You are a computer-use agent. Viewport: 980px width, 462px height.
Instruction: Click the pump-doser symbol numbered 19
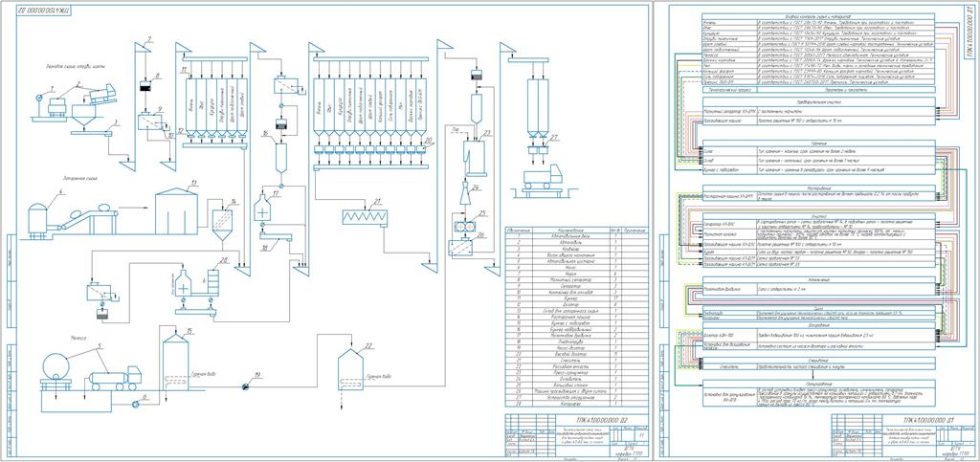tap(246, 387)
